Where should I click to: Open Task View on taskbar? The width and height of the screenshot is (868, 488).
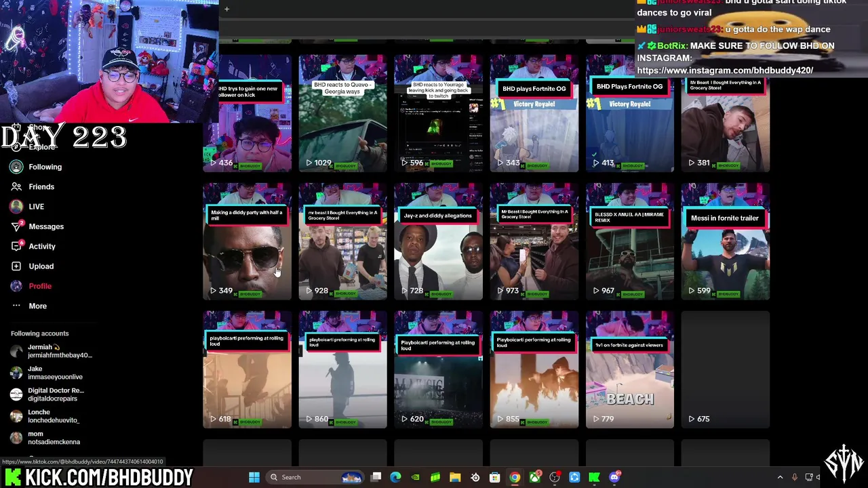click(376, 477)
